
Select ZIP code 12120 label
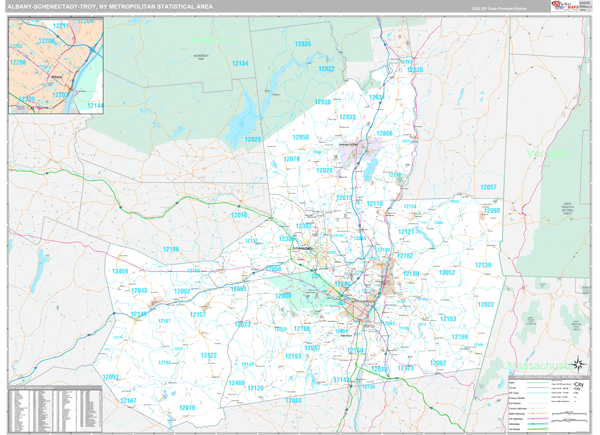coord(255,388)
